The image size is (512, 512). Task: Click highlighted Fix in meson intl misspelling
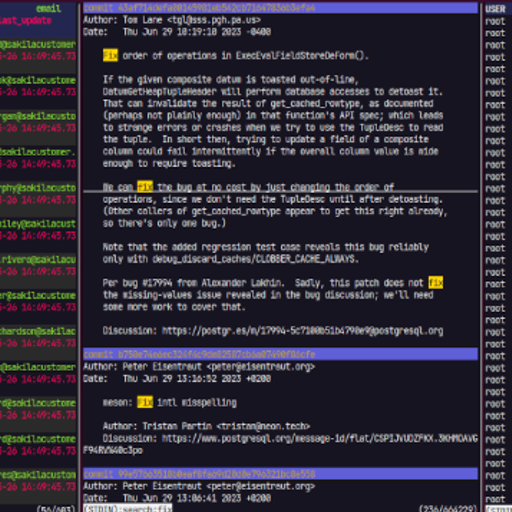[x=145, y=402]
